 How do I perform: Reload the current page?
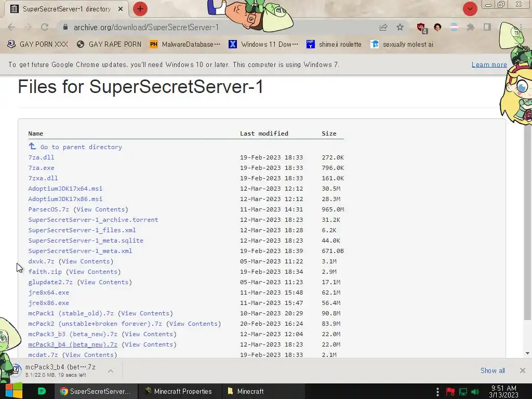click(x=45, y=27)
